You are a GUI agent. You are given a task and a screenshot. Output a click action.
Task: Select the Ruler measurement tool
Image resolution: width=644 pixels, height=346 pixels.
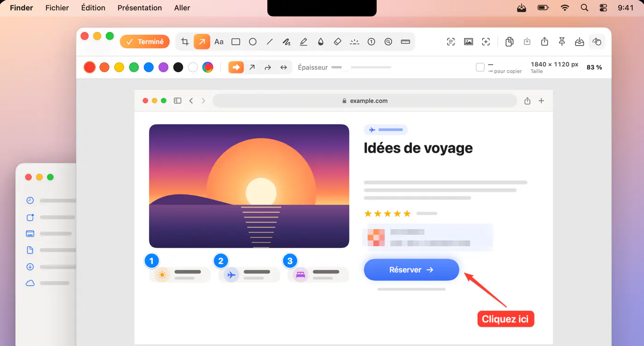pos(405,42)
